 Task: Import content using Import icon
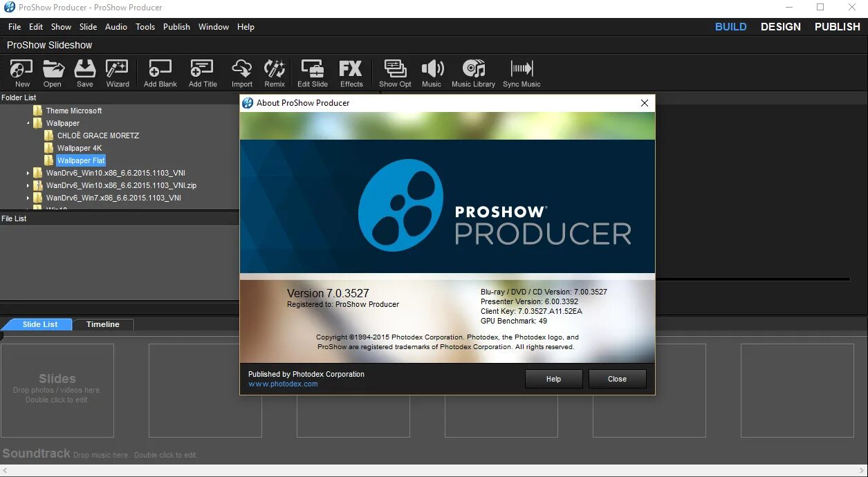click(x=242, y=73)
